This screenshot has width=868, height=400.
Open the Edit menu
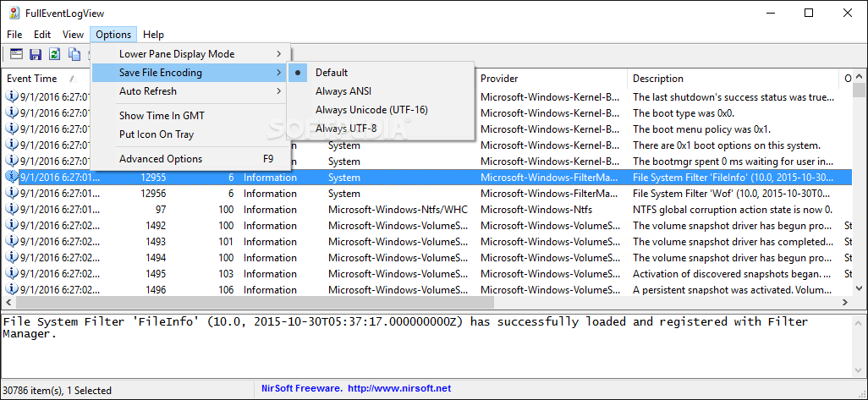tap(42, 35)
